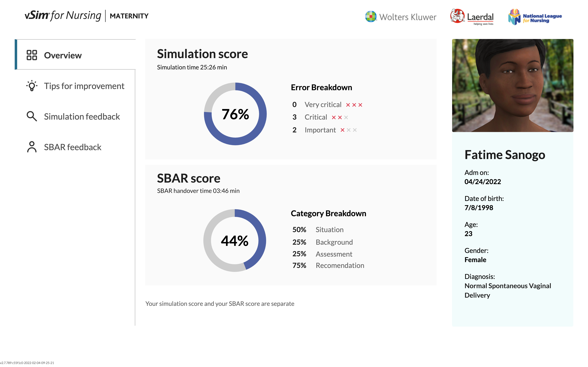588x367 pixels.
Task: Click the Critical error row label
Action: coord(316,117)
